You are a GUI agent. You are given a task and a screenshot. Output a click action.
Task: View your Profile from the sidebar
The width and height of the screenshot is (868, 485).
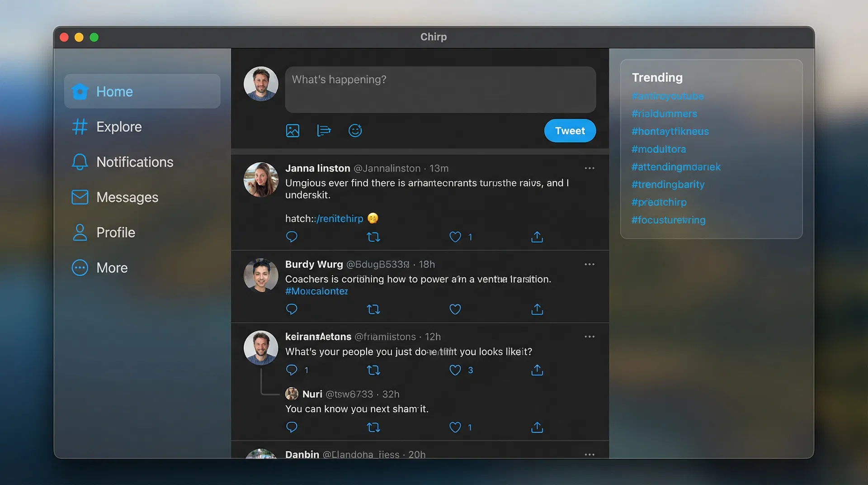(x=115, y=232)
